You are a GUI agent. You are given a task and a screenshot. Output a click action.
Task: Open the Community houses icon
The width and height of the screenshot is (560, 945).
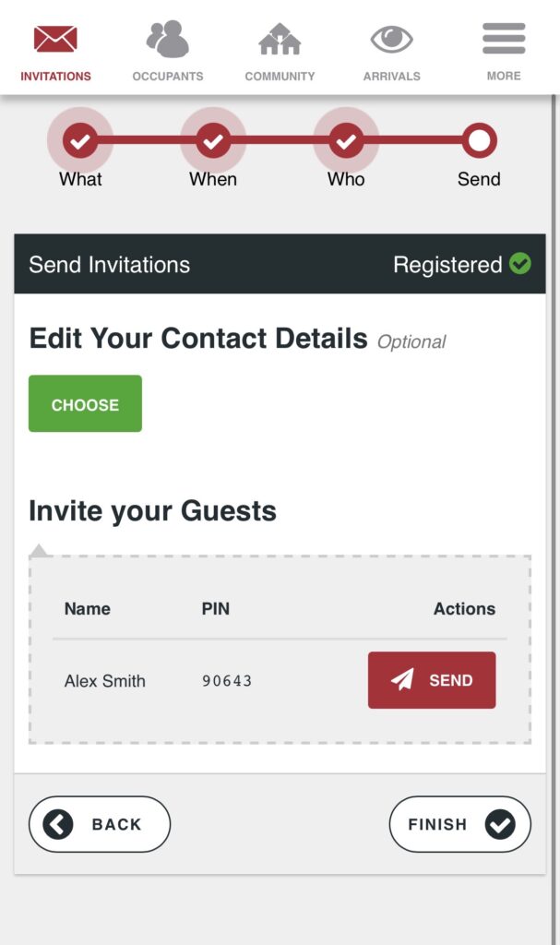tap(280, 39)
